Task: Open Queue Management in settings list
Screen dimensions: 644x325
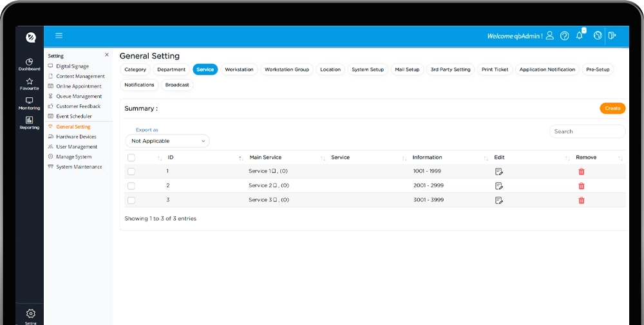Action: click(79, 97)
